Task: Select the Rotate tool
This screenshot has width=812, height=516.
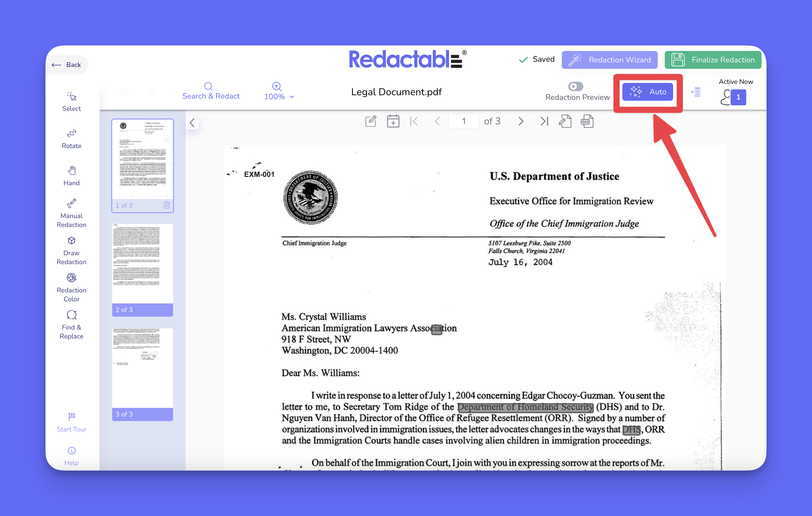Action: coord(71,139)
